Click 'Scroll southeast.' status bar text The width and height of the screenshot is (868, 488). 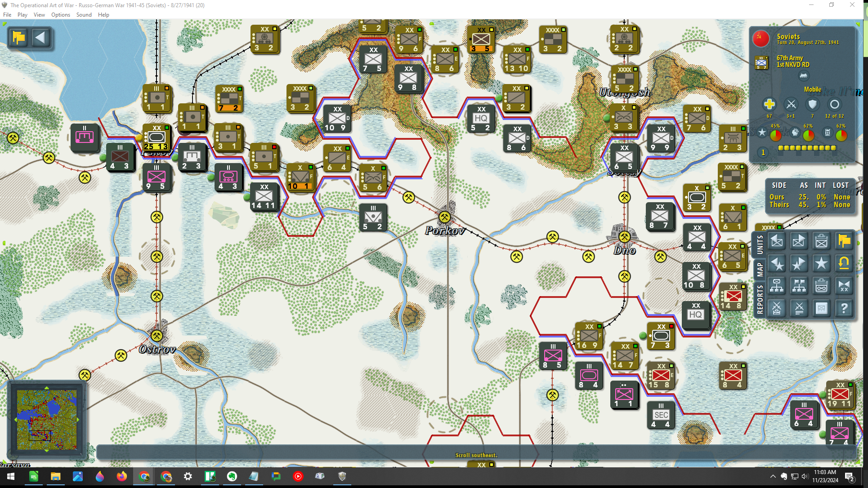476,455
